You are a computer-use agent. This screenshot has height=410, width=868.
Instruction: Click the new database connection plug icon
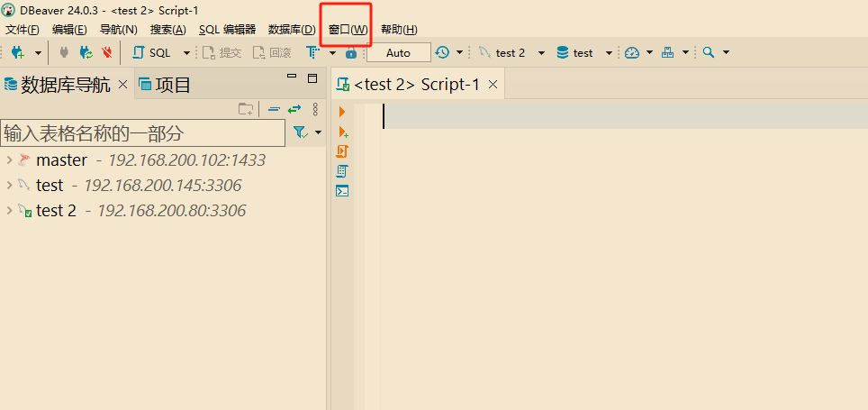[18, 52]
